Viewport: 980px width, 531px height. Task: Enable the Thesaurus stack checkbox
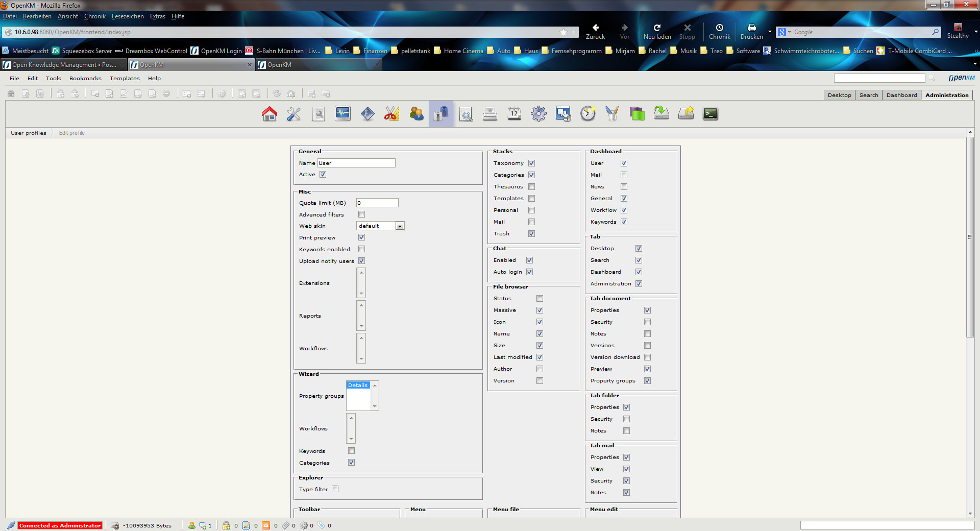531,187
